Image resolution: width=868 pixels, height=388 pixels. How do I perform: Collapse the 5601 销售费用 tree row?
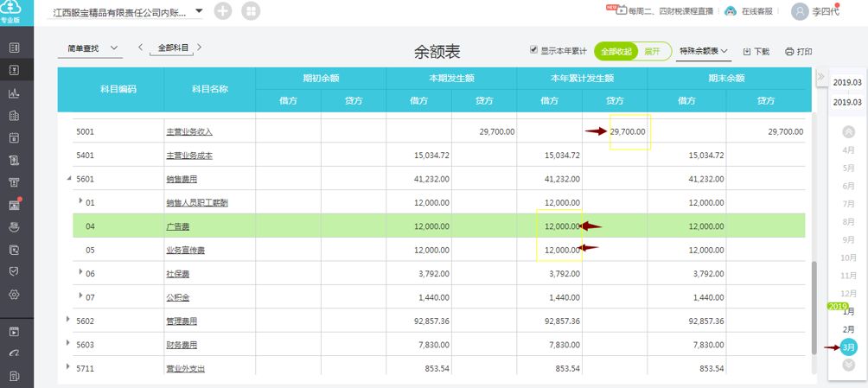pyautogui.click(x=69, y=178)
